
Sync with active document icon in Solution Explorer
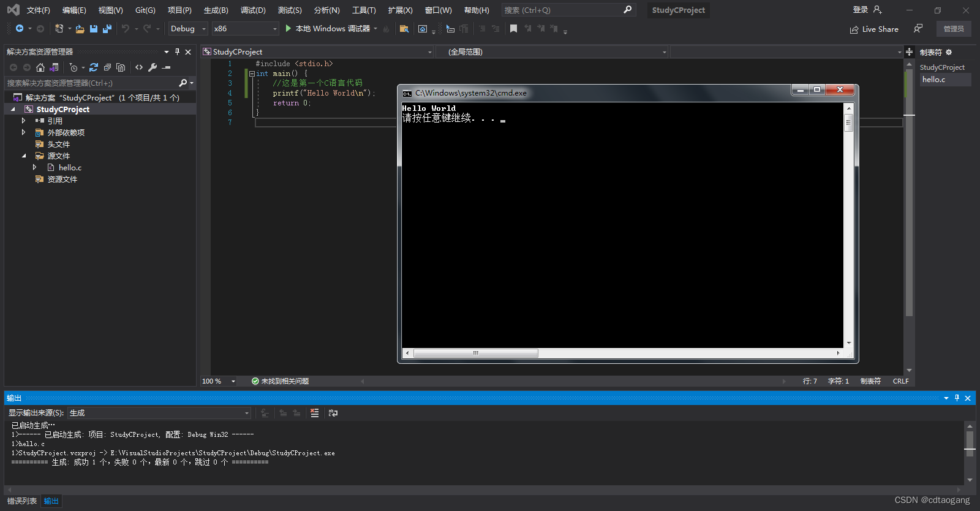point(94,67)
